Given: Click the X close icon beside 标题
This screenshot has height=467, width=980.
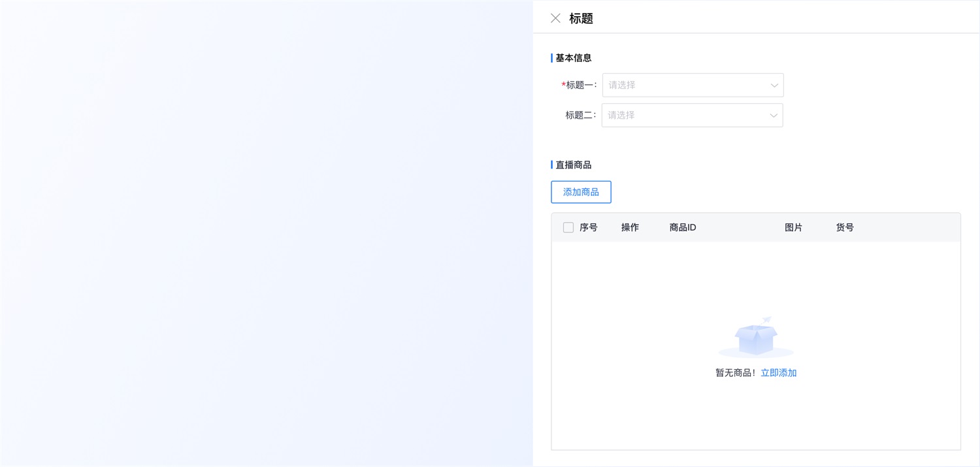Looking at the screenshot, I should pos(555,18).
